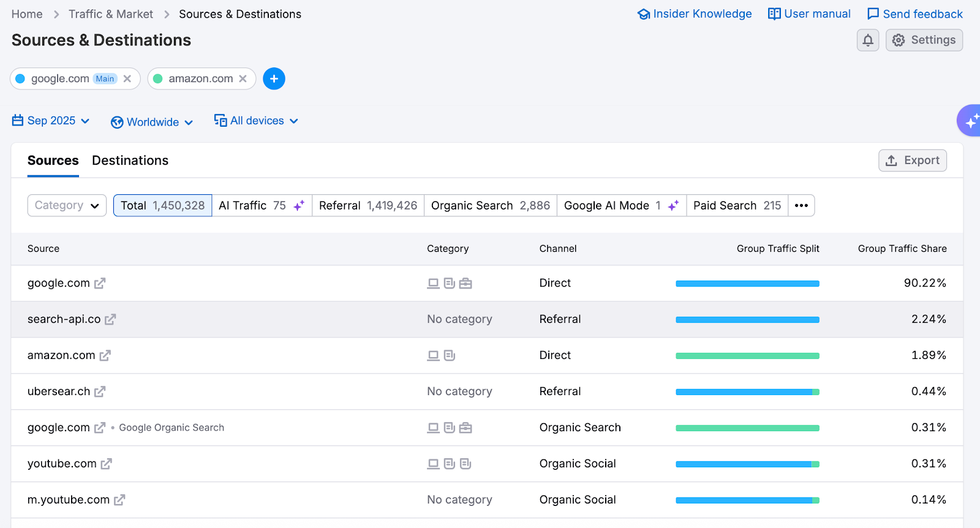Open search-api.co external link icon
980x528 pixels.
point(110,319)
